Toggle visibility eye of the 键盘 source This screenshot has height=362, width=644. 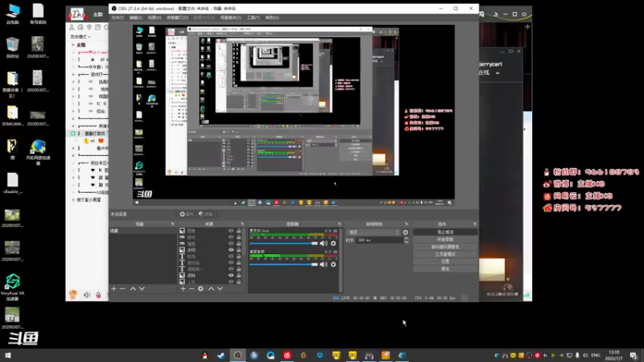click(231, 244)
